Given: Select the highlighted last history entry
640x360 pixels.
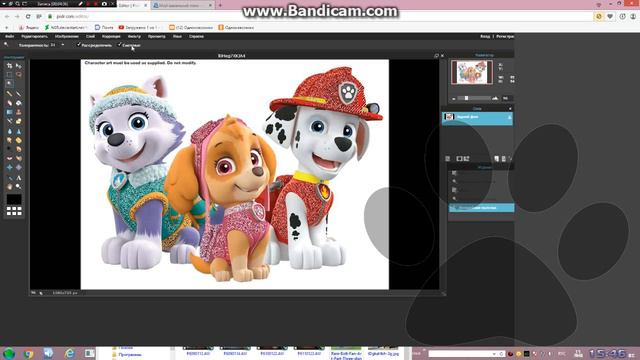Looking at the screenshot, I should 482,208.
